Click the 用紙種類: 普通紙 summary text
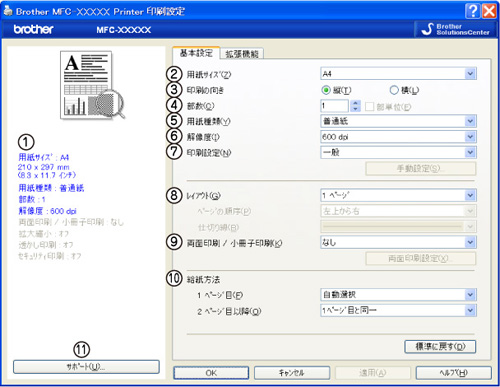Screen dimensions: 500x387 (51, 188)
